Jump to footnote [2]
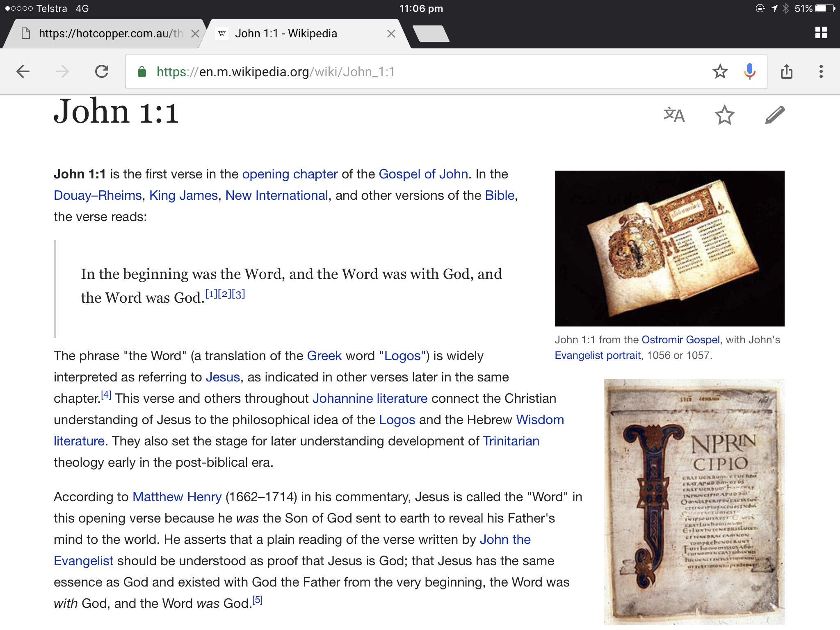Image resolution: width=840 pixels, height=630 pixels. point(225,294)
